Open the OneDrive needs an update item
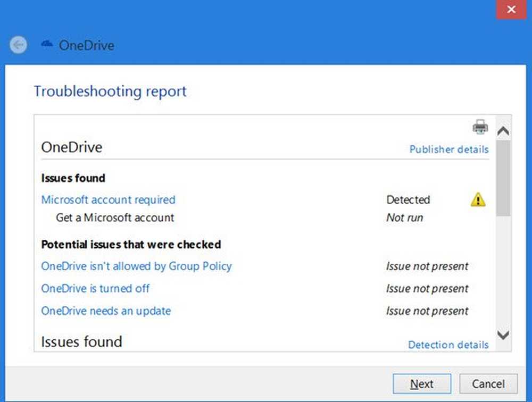Viewport: 532px width, 402px height. (105, 311)
